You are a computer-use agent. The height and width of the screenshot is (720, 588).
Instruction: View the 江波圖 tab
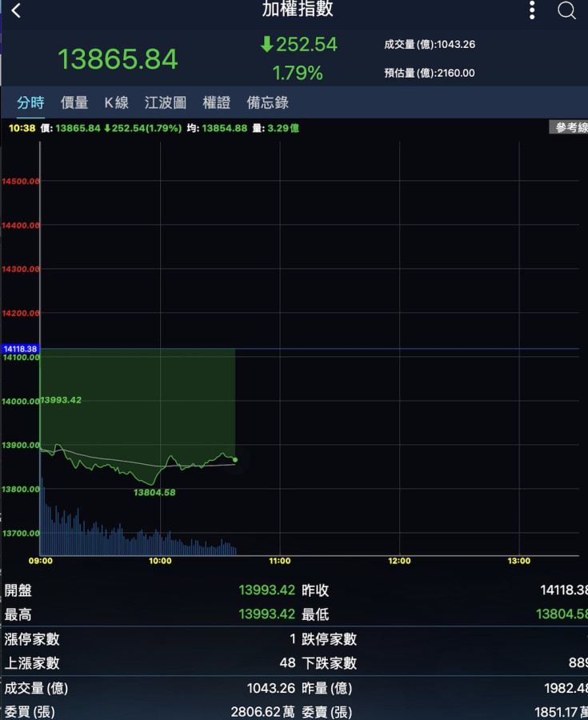[x=166, y=102]
